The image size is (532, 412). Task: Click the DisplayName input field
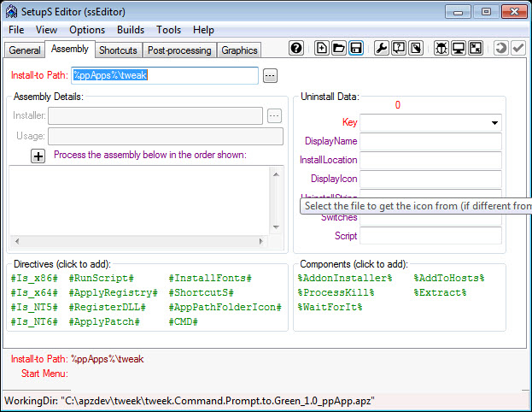click(x=430, y=141)
